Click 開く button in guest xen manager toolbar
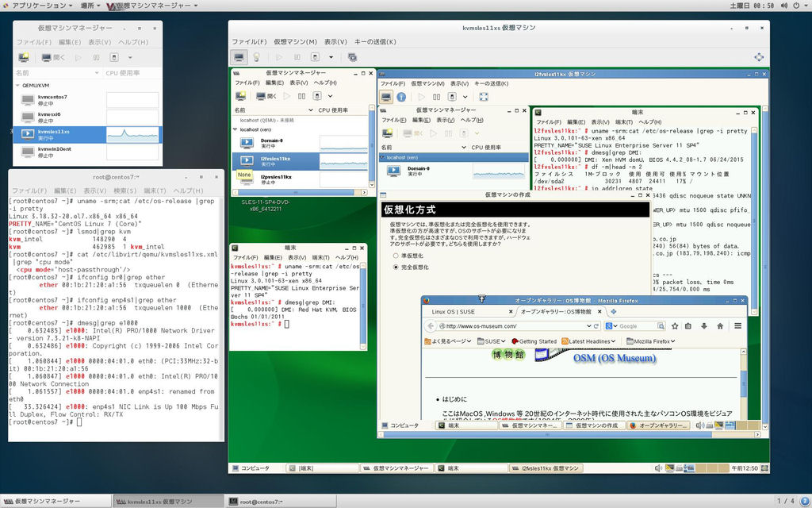Screen dimensions: 812x508 (x=266, y=96)
